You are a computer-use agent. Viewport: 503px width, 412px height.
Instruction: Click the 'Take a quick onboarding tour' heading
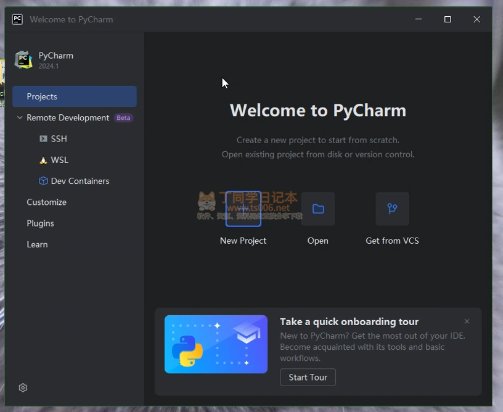pos(349,322)
